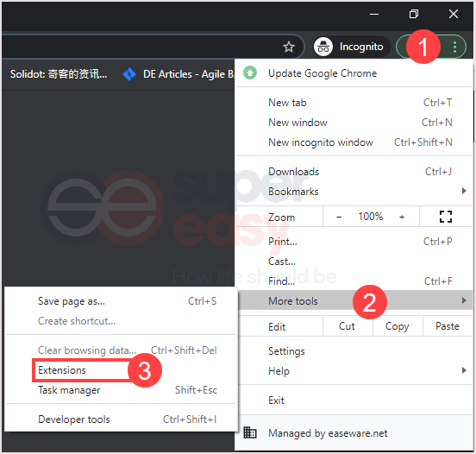Increase zoom with the plus button
Screen dimensions: 476x454
pyautogui.click(x=402, y=217)
